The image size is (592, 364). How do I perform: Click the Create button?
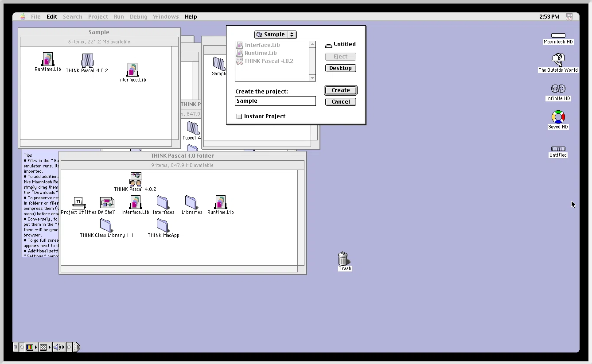(341, 90)
